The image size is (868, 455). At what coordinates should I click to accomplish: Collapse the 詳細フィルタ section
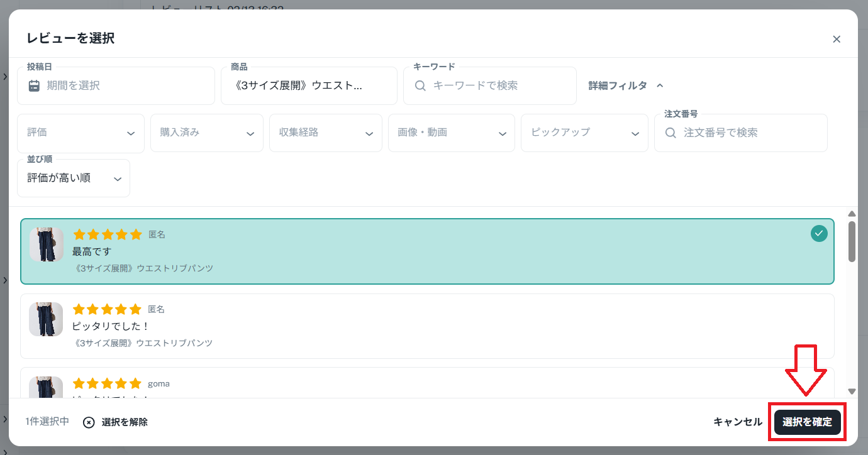coord(626,85)
